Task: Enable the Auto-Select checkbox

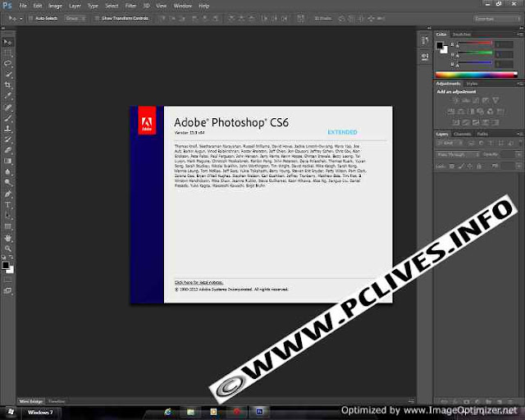Action: (31, 18)
